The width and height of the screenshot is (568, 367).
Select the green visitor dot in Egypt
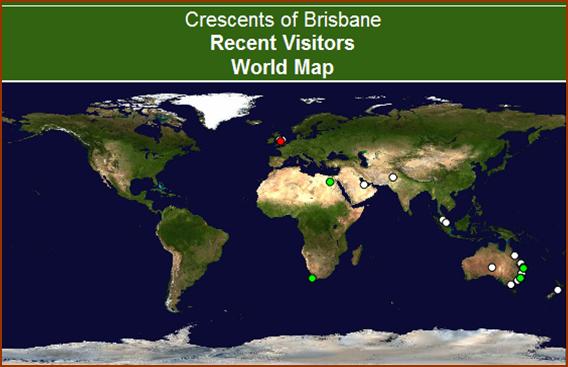pos(330,182)
